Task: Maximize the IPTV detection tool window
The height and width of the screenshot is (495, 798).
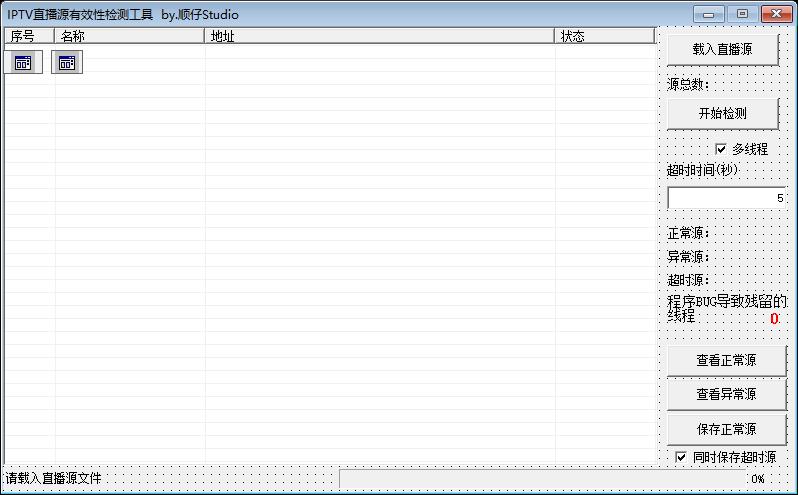Action: pyautogui.click(x=742, y=14)
